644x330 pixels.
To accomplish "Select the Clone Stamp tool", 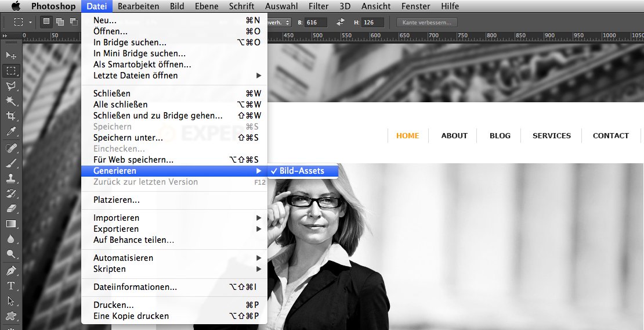I will [x=10, y=178].
